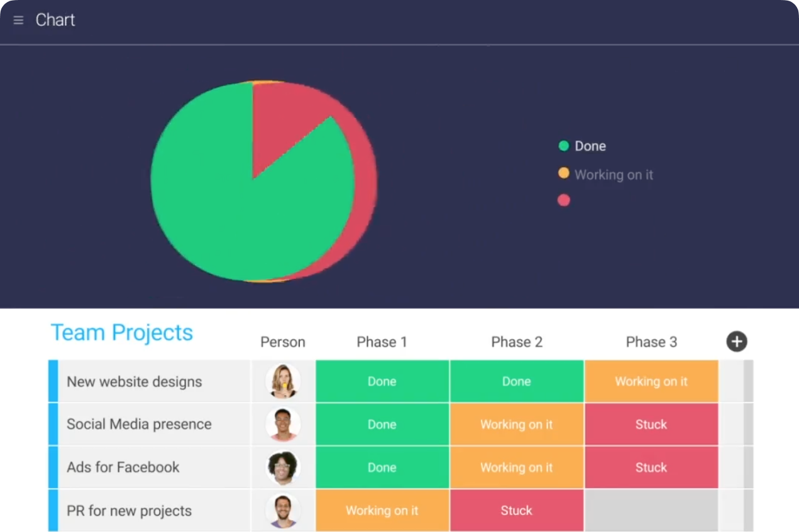Open the Social Media presence person avatar
799x532 pixels.
coord(282,425)
